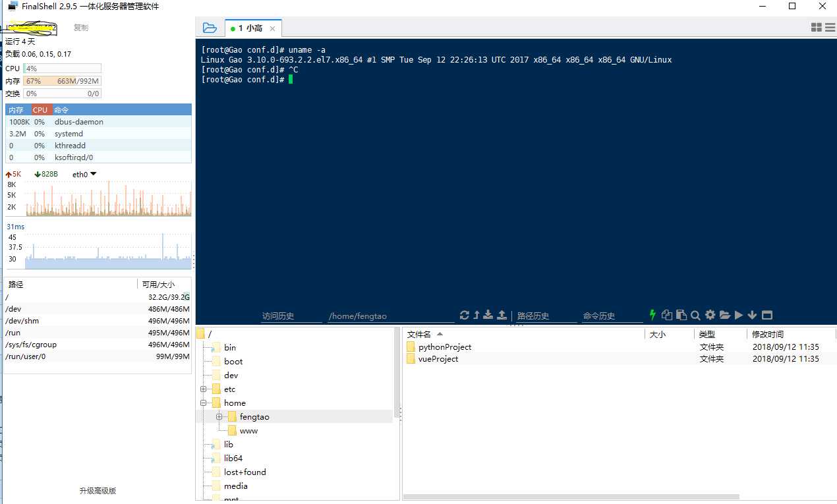The height and width of the screenshot is (504, 837).
Task: Switch to grid layout view icon
Action: [x=816, y=27]
